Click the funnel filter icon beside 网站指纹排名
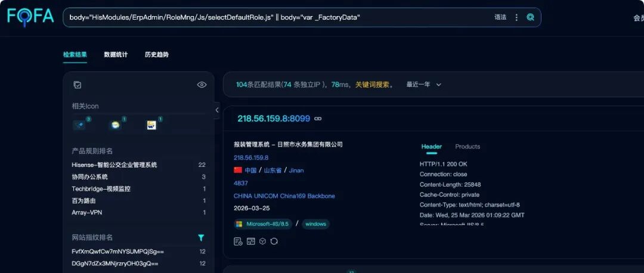Screen dimensions: 644x273 (x=201, y=238)
